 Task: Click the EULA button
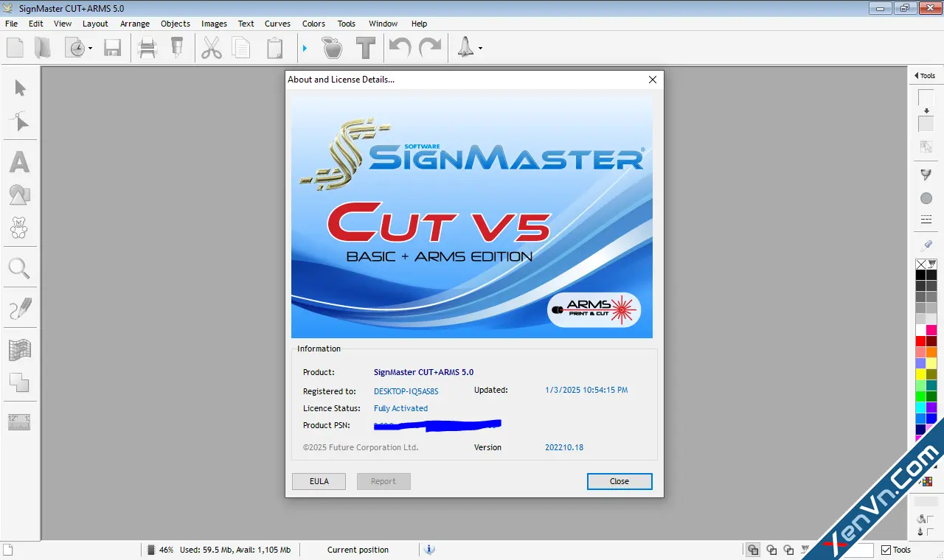319,481
